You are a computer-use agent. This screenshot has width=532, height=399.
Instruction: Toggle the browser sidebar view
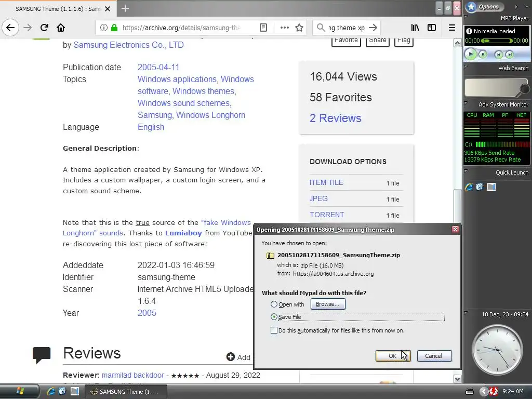tap(432, 28)
